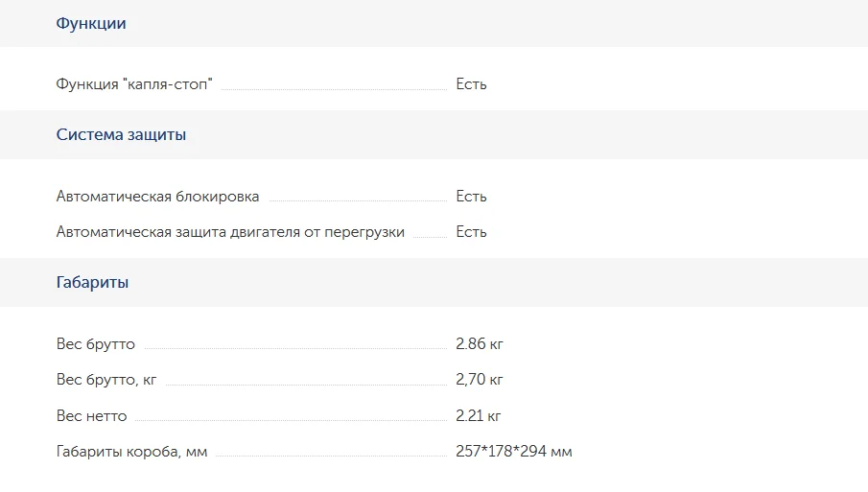The height and width of the screenshot is (492, 868).
Task: Click the Есть value for капля-стоп
Action: point(471,84)
